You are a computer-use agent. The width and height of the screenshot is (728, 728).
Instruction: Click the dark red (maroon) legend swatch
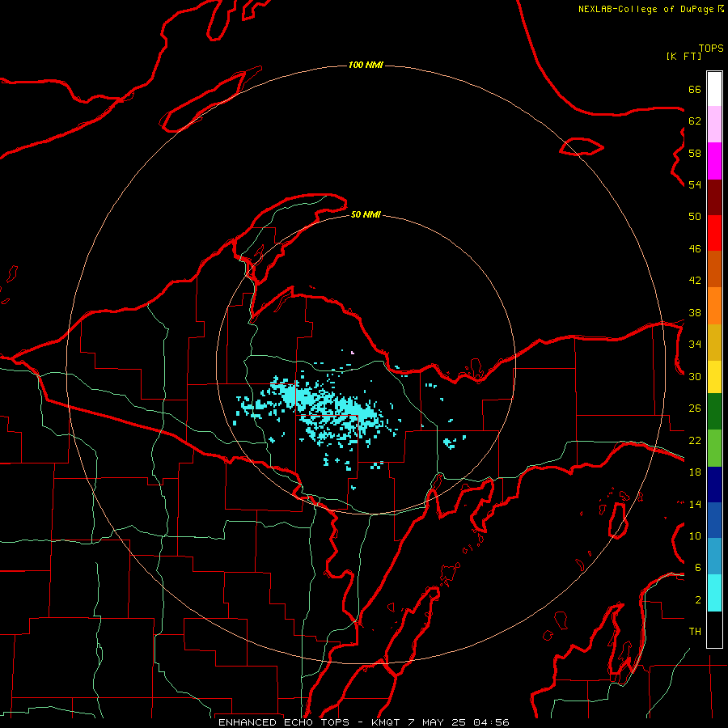click(714, 197)
